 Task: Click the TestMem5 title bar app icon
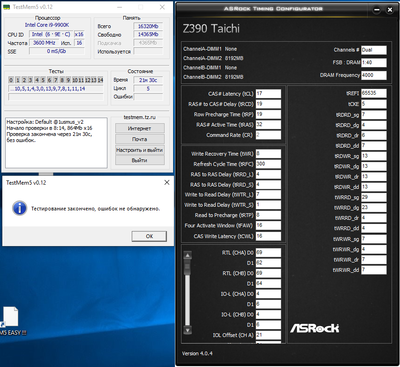6,7
